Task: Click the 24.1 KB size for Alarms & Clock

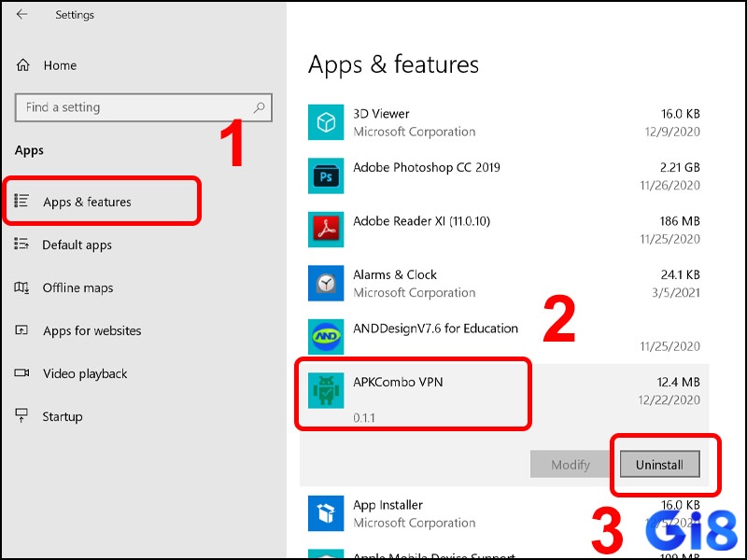Action: [x=681, y=274]
